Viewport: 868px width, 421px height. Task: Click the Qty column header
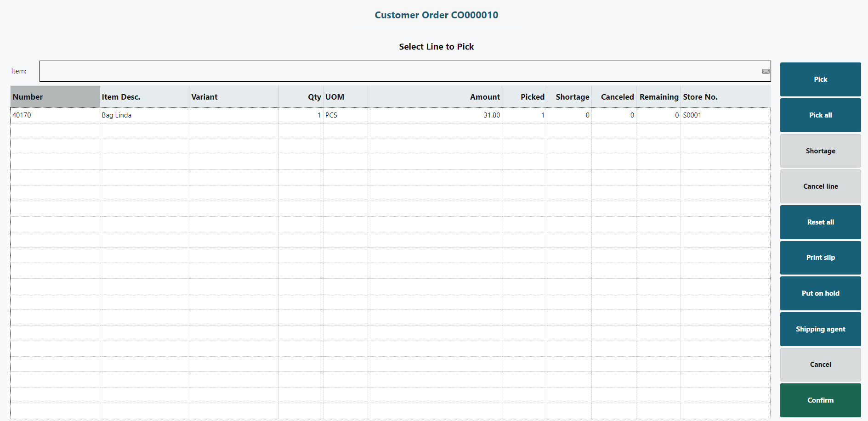tap(314, 97)
